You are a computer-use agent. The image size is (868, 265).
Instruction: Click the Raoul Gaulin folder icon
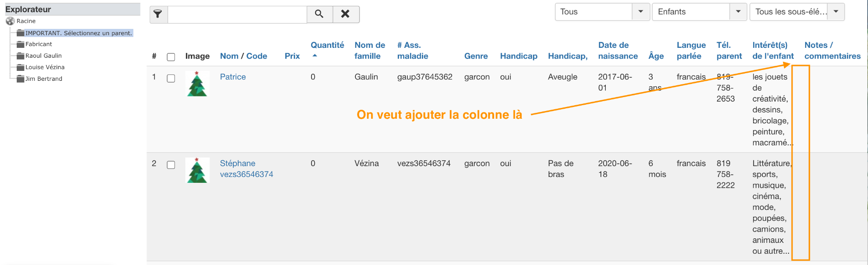pos(20,56)
